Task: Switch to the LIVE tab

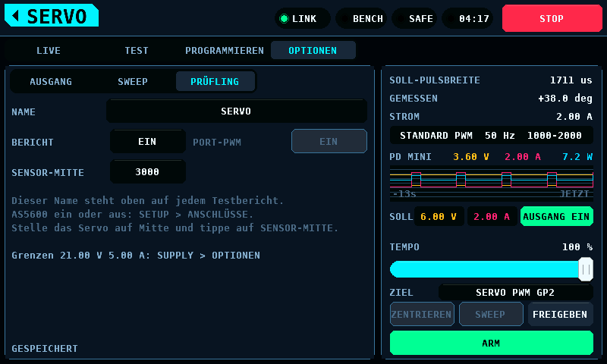Action: [x=49, y=50]
